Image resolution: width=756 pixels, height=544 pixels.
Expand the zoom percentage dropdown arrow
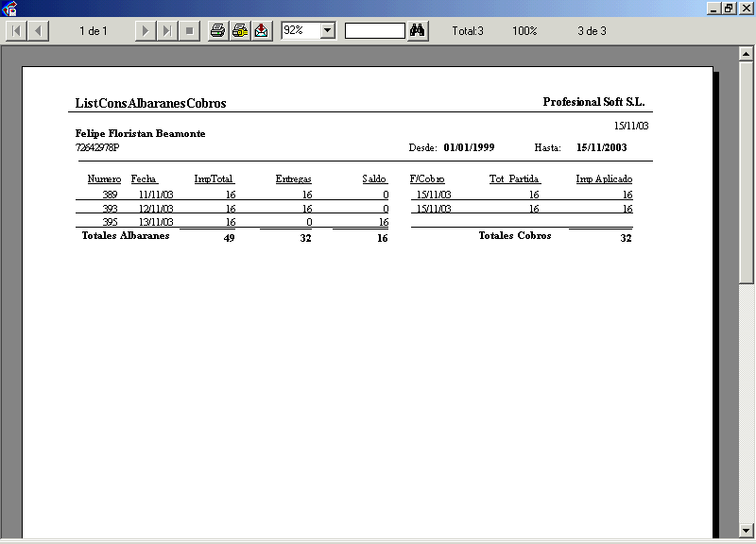328,31
